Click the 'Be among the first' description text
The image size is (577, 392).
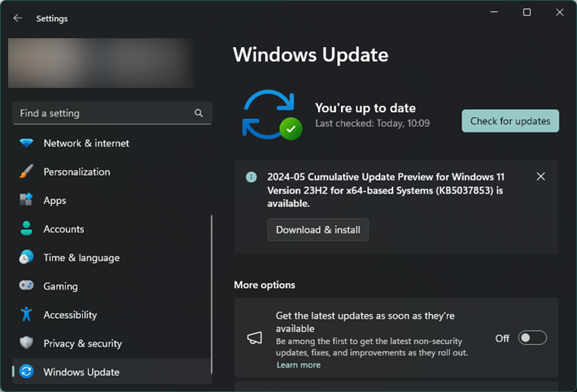click(x=372, y=346)
